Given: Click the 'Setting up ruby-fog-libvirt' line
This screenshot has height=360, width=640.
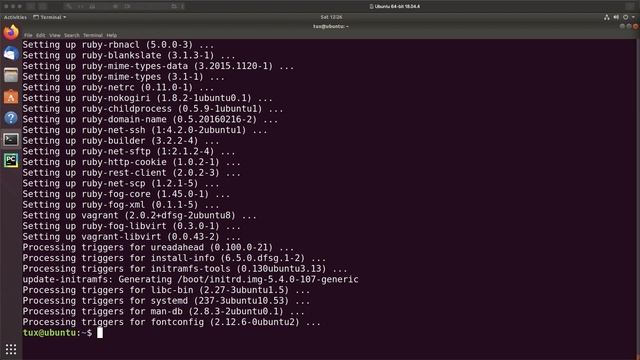Looking at the screenshot, I should pos(131,226).
